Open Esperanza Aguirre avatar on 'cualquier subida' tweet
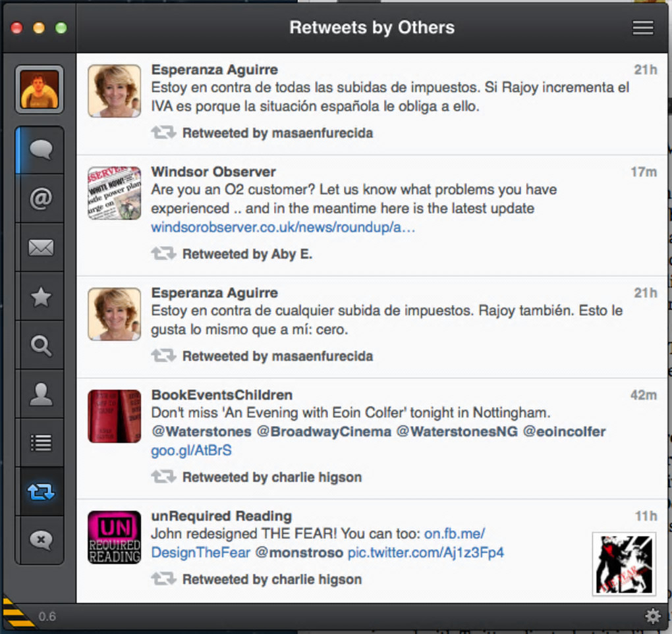The image size is (672, 634). 114,314
